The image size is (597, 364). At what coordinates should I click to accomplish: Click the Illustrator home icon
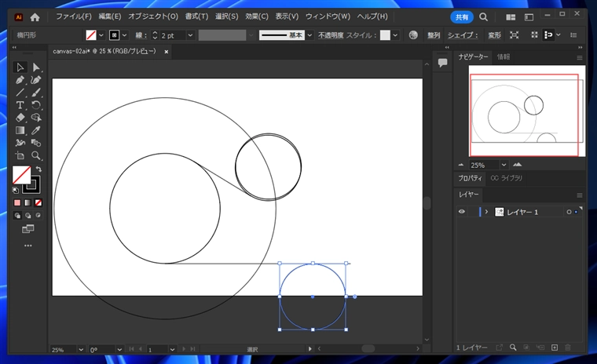pyautogui.click(x=35, y=17)
